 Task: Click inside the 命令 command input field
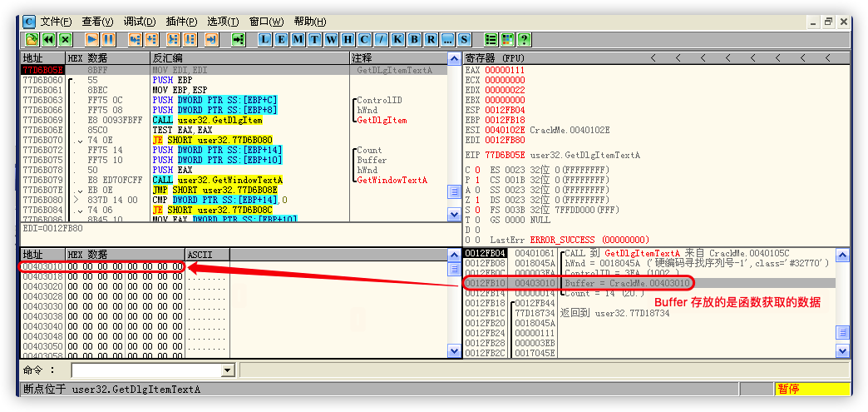click(x=145, y=370)
